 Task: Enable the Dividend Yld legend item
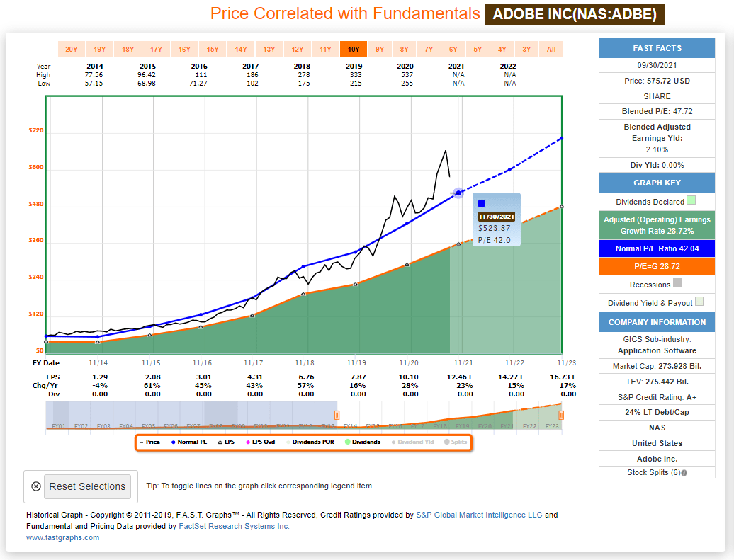(x=413, y=442)
